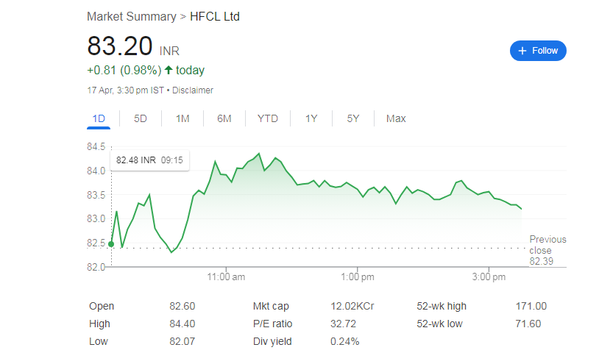Select the YTD tab

267,118
